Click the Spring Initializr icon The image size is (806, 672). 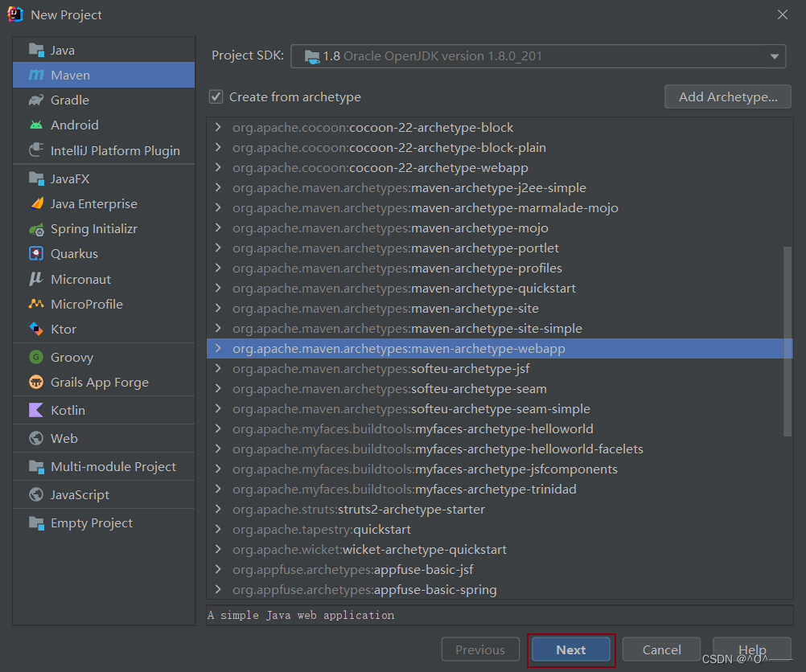[x=36, y=229]
